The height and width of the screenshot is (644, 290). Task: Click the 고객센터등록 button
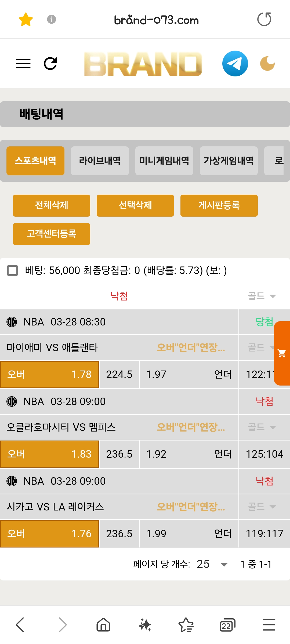(52, 234)
